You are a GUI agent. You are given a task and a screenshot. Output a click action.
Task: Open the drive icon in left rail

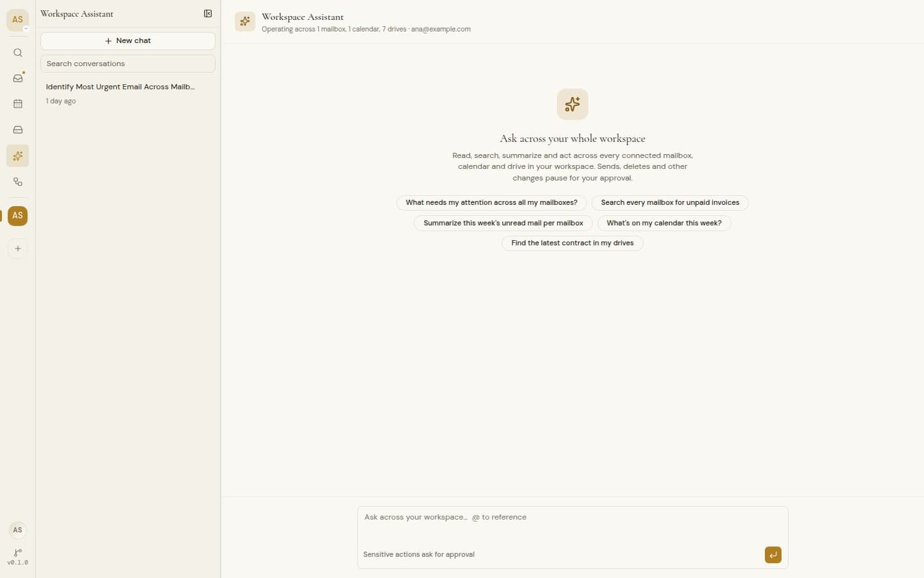coord(18,130)
